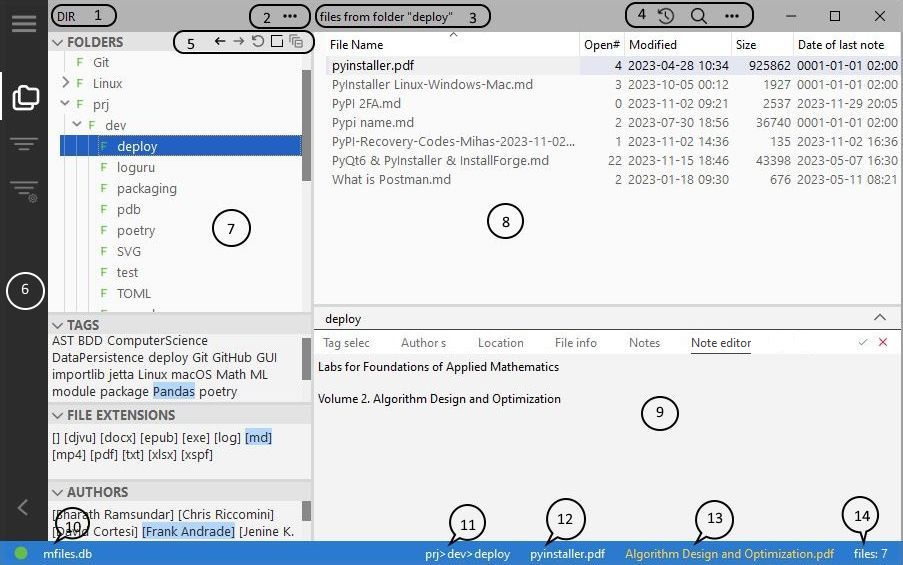Screen dimensions: 903x565
Task: Collapse the TAGS section
Action: pyautogui.click(x=58, y=325)
